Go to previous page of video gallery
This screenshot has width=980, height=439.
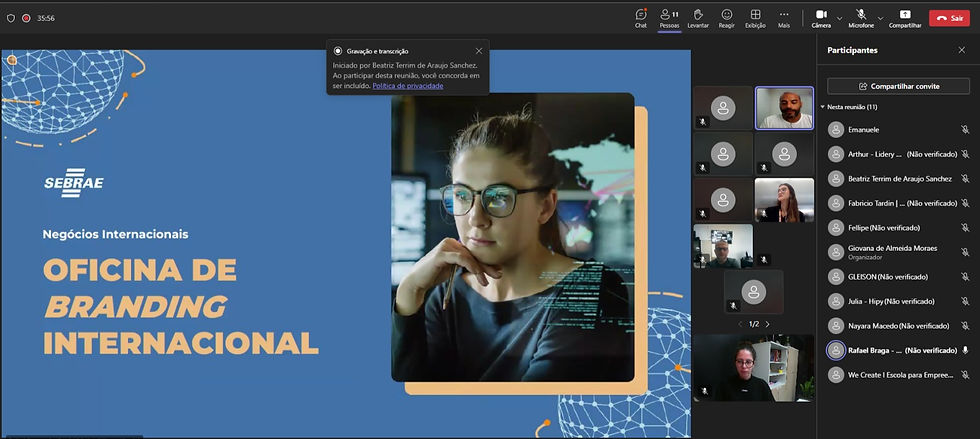(741, 324)
